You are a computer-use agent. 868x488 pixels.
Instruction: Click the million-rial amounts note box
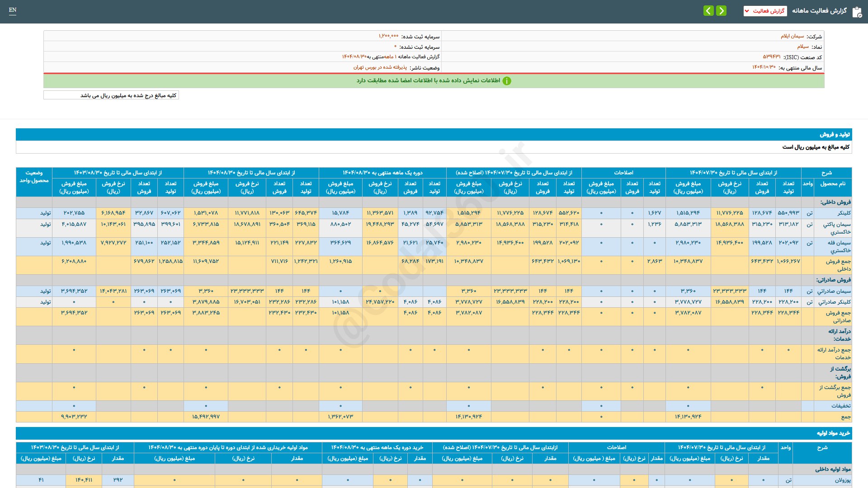coord(111,95)
